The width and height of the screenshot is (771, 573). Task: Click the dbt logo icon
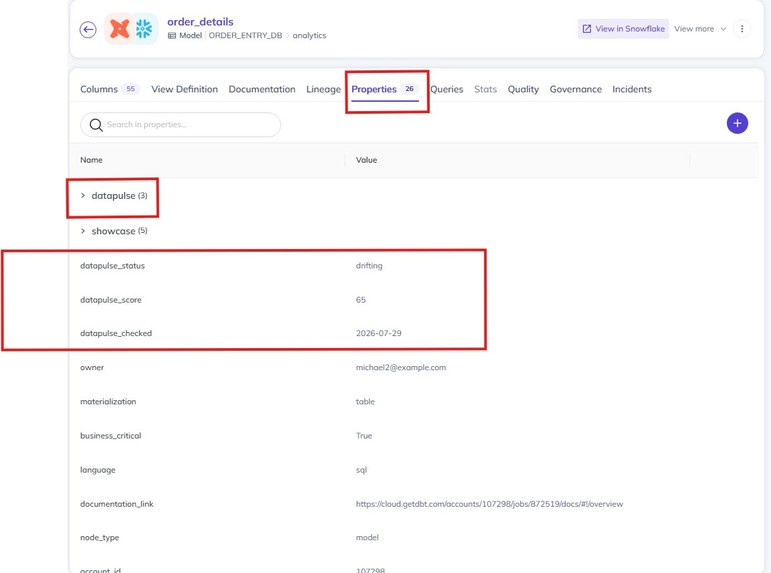(x=119, y=29)
